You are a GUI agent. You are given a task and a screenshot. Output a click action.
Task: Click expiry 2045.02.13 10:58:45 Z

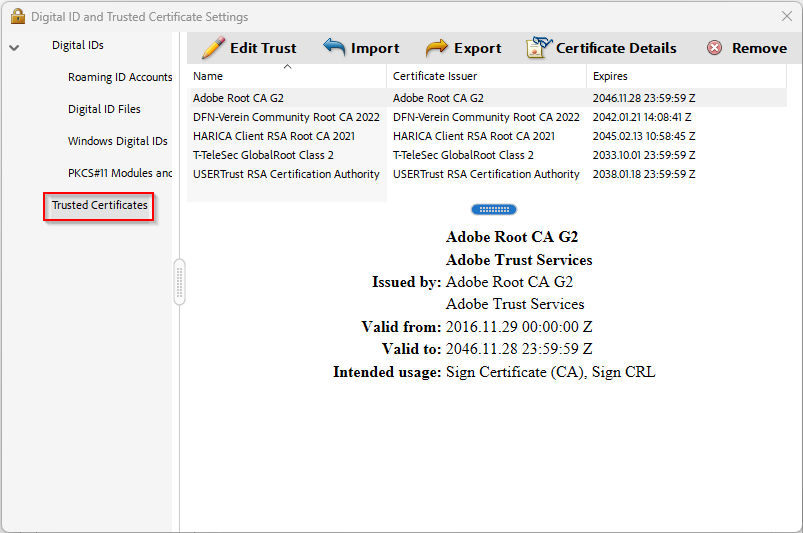pyautogui.click(x=644, y=136)
